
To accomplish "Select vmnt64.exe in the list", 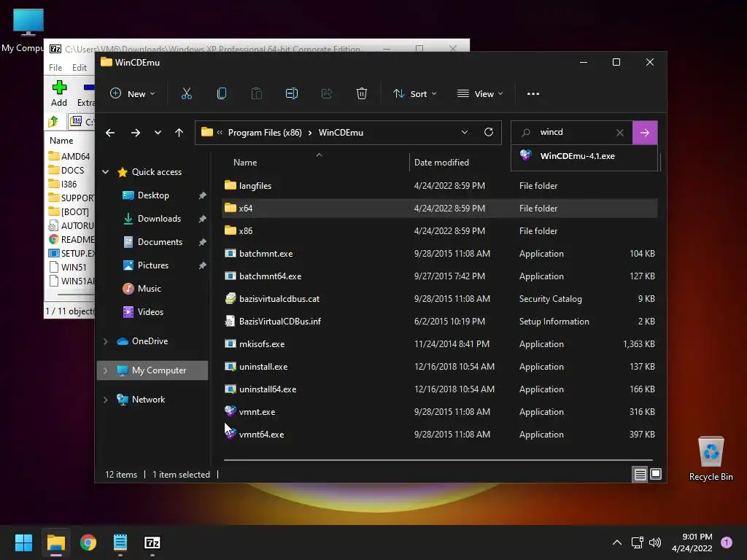I will pyautogui.click(x=440, y=435).
